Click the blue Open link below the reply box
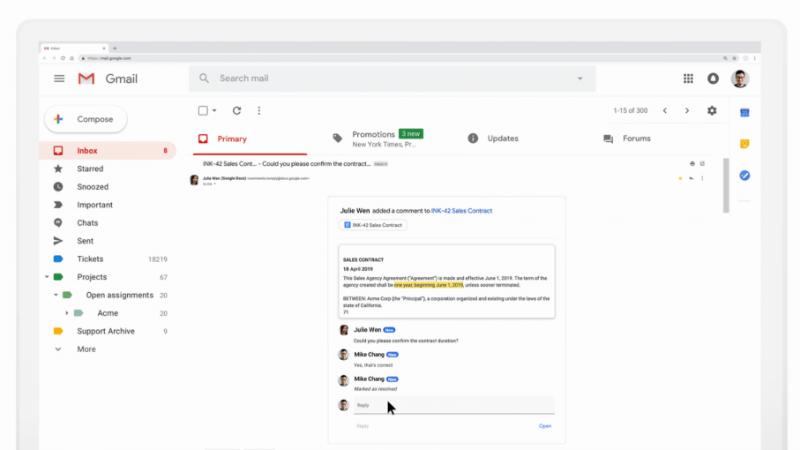Viewport: 800px width, 450px height. (x=545, y=426)
